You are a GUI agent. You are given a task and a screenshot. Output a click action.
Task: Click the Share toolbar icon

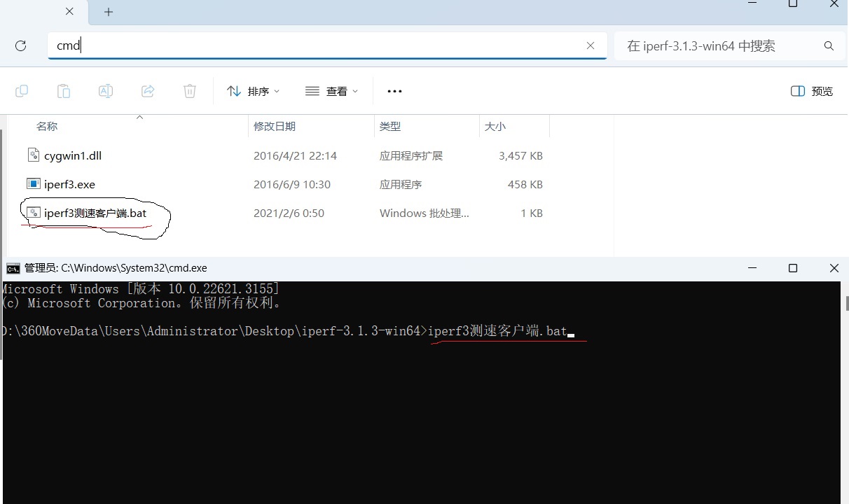coord(148,91)
